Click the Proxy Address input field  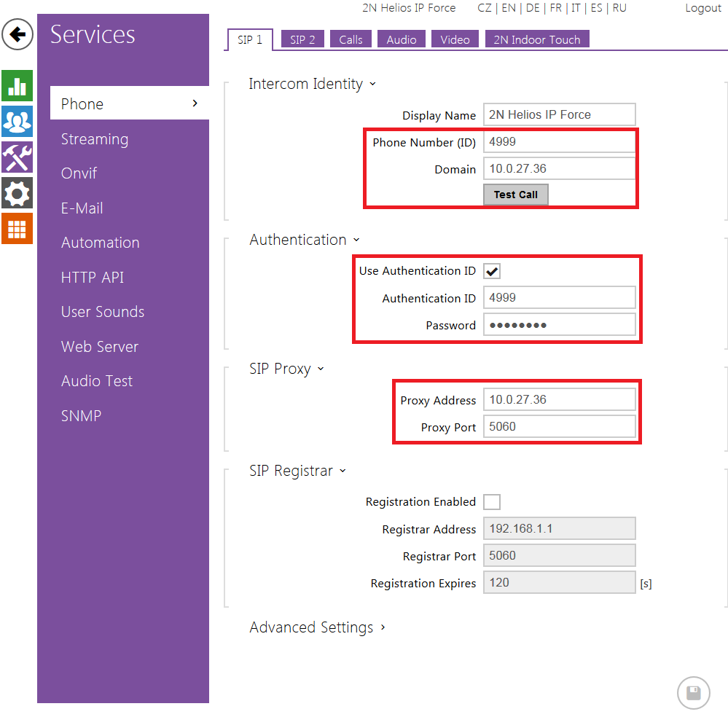click(559, 400)
